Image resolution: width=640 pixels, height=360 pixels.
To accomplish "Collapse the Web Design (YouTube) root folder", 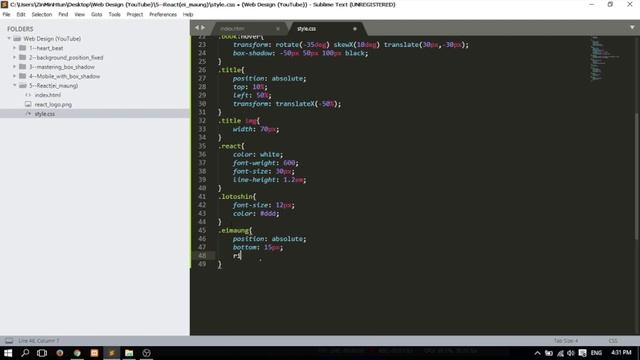I will click(9, 39).
